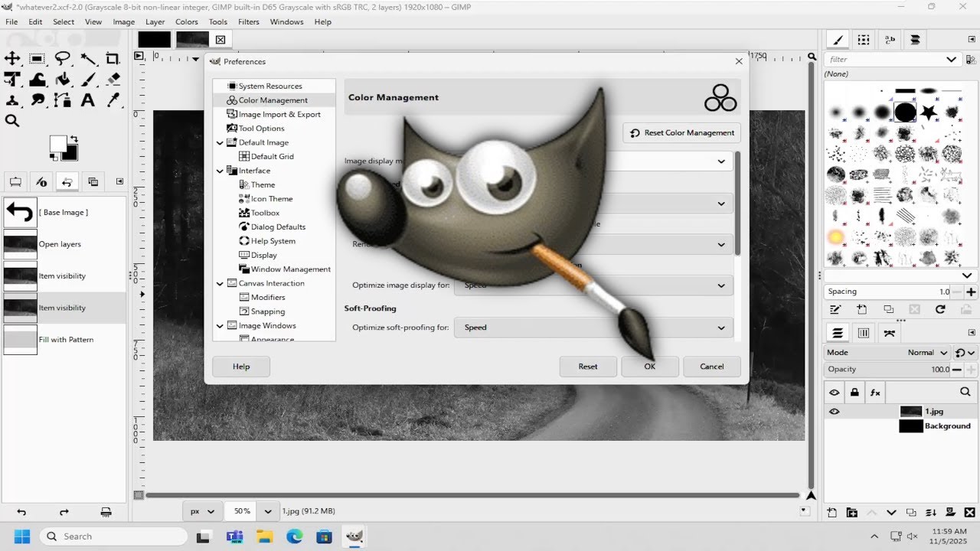980x551 pixels.
Task: Hide the 1.jpg layer eye icon
Action: pyautogui.click(x=834, y=411)
